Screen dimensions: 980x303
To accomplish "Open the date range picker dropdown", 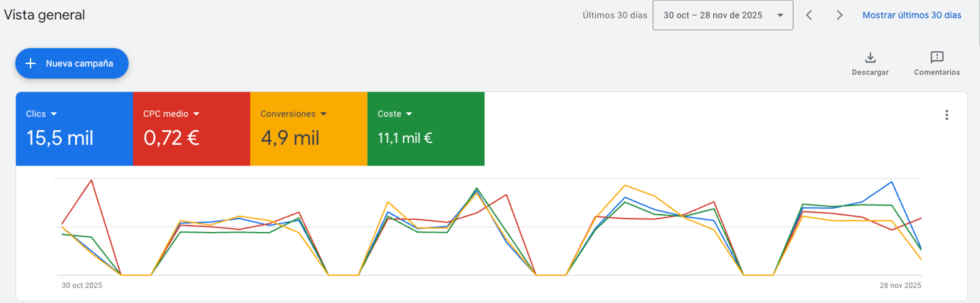I will [723, 15].
